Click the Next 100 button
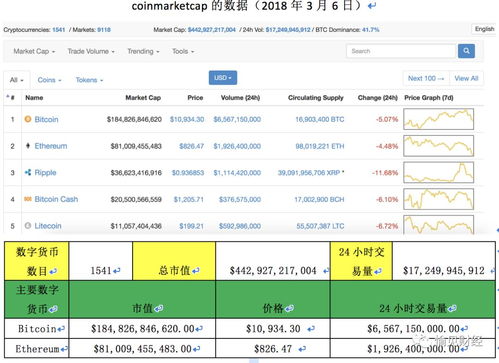The width and height of the screenshot is (499, 363). point(426,78)
